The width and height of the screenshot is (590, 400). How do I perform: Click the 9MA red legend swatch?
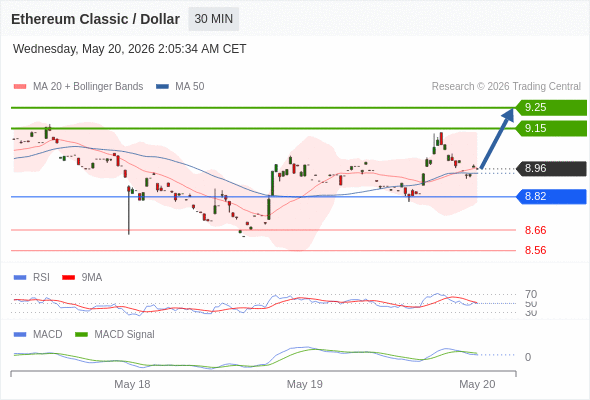(x=68, y=278)
